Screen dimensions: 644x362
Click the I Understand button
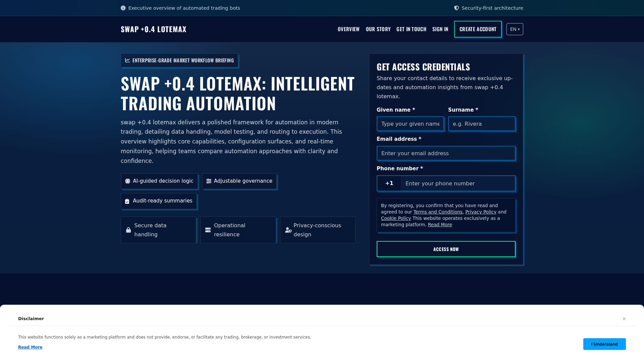[x=604, y=344]
